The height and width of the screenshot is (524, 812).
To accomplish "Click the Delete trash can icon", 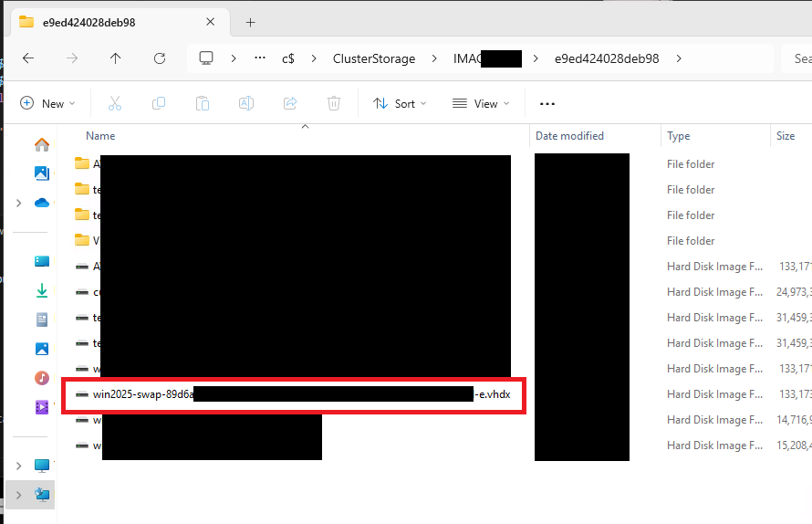I will pos(334,103).
